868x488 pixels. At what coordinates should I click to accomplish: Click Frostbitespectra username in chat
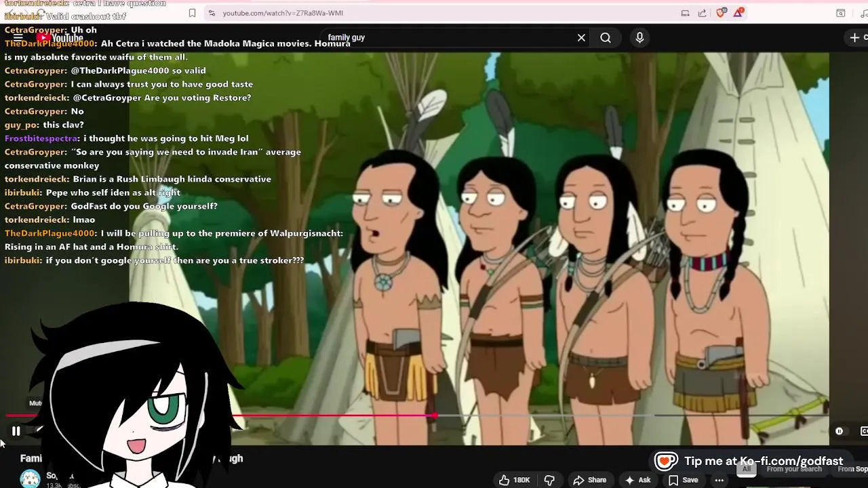point(42,138)
